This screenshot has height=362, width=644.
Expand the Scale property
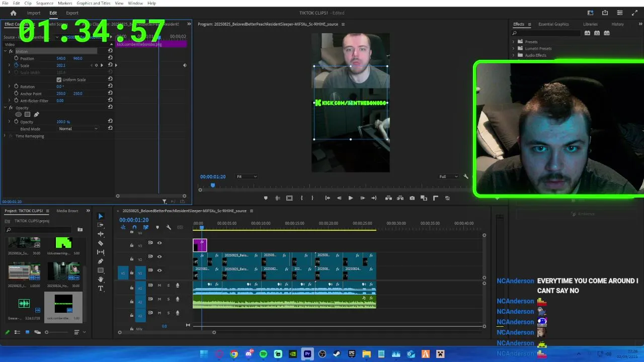coord(9,65)
